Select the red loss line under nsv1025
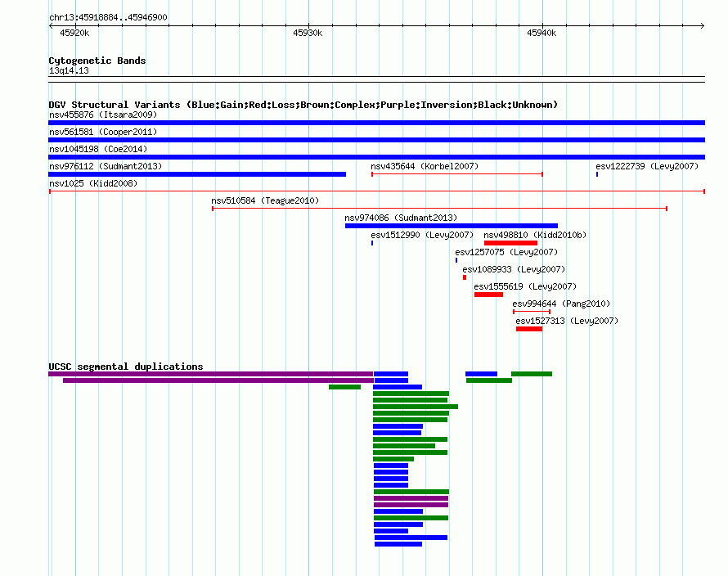The width and height of the screenshot is (728, 576). (377, 191)
